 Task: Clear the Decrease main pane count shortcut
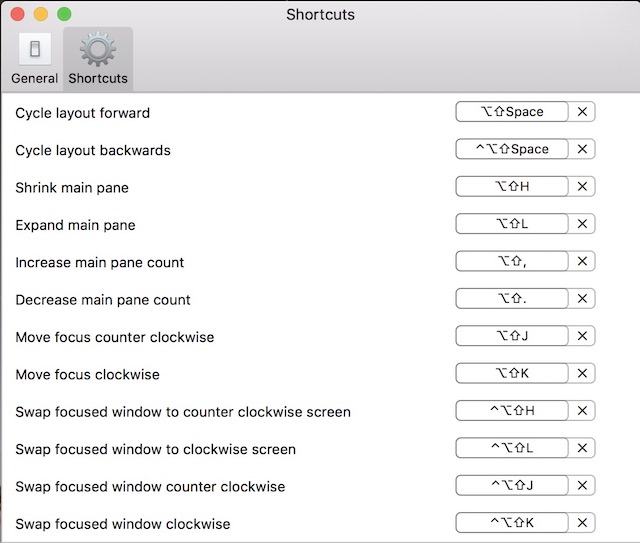pyautogui.click(x=582, y=299)
